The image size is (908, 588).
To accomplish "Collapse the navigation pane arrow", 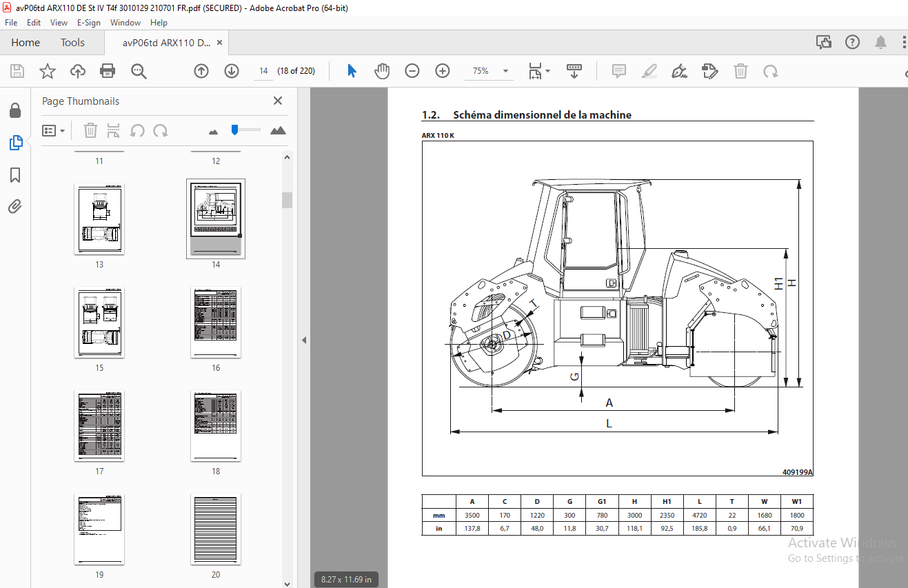I will pos(303,340).
